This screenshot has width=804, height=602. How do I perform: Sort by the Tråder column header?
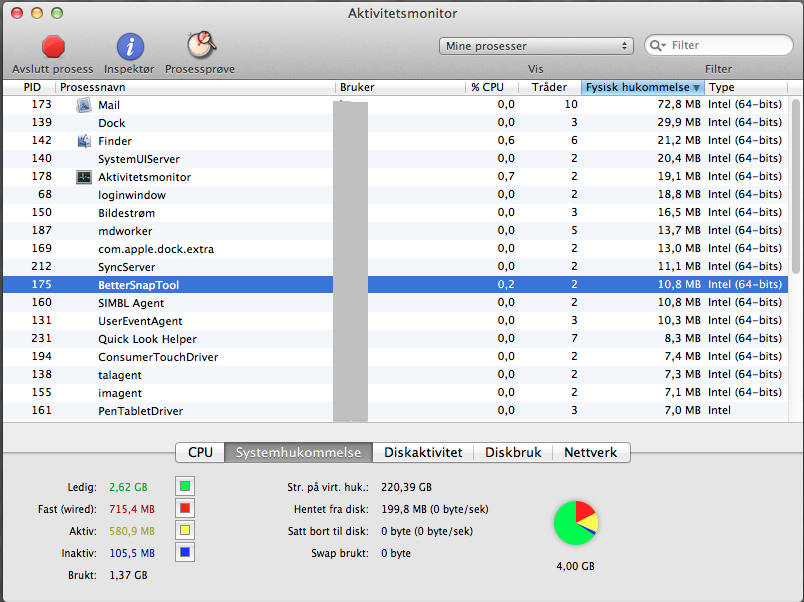(x=549, y=87)
